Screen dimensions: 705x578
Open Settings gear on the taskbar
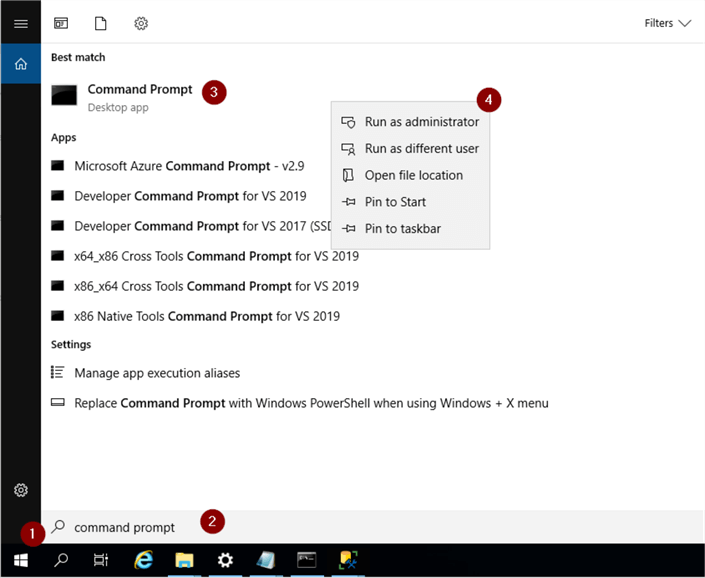pyautogui.click(x=225, y=560)
